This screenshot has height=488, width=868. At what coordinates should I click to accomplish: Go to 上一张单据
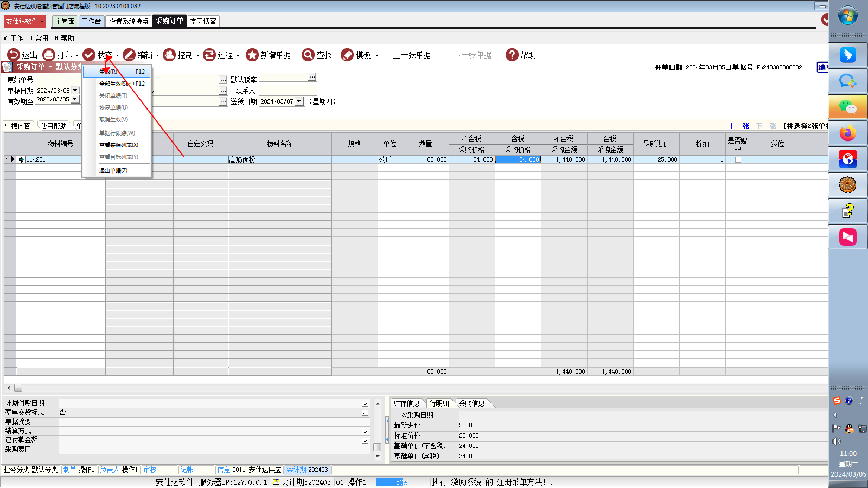tap(412, 55)
